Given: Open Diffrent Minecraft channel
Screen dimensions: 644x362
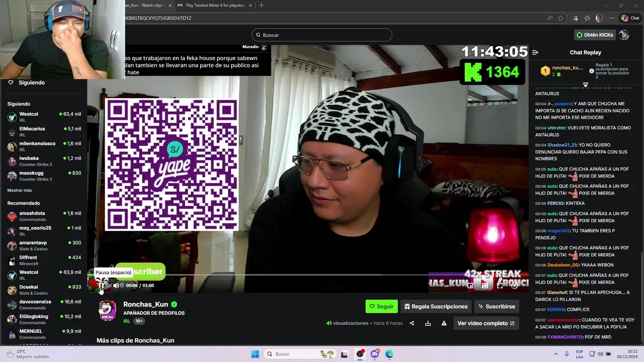Looking at the screenshot, I should point(44,260).
